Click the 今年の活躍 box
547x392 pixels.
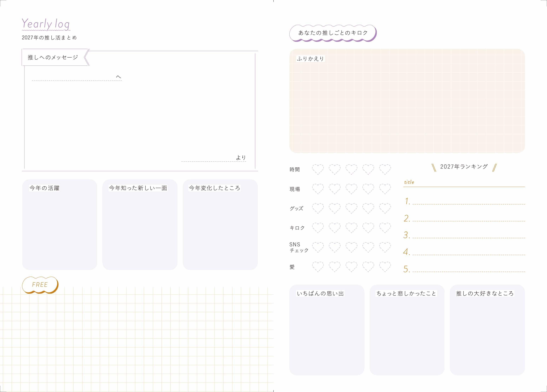coord(60,225)
